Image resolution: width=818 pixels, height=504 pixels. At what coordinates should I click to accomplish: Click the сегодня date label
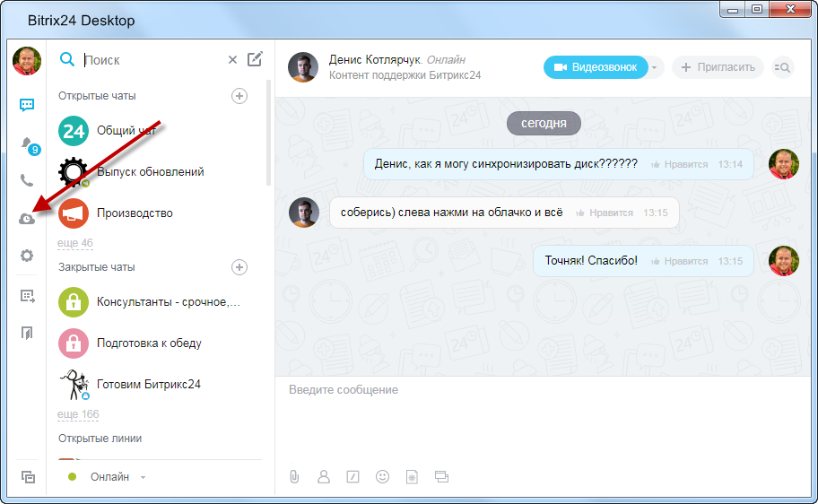click(544, 123)
